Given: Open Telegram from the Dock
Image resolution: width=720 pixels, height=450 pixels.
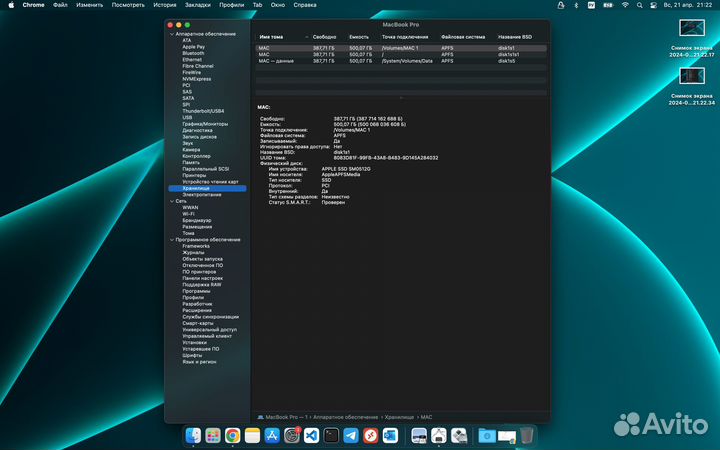Looking at the screenshot, I should [x=351, y=435].
